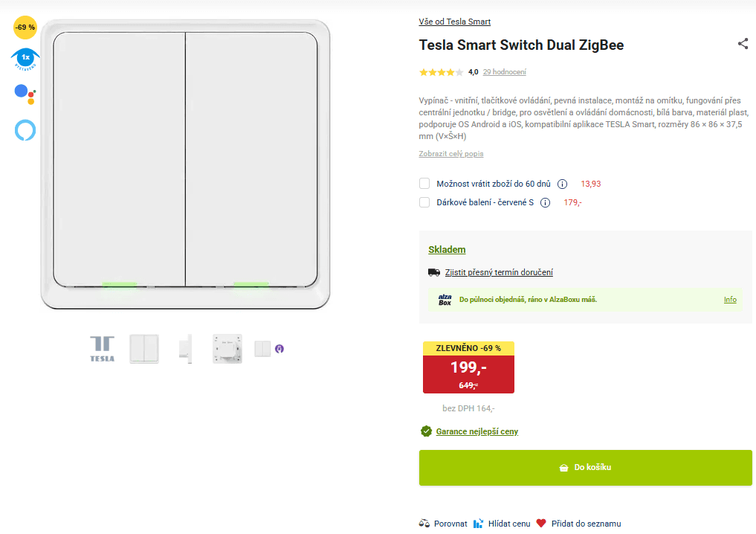Viewport: 756px width, 534px height.
Task: Click the heart icon next to Přidat do seznamu
Action: pos(540,523)
